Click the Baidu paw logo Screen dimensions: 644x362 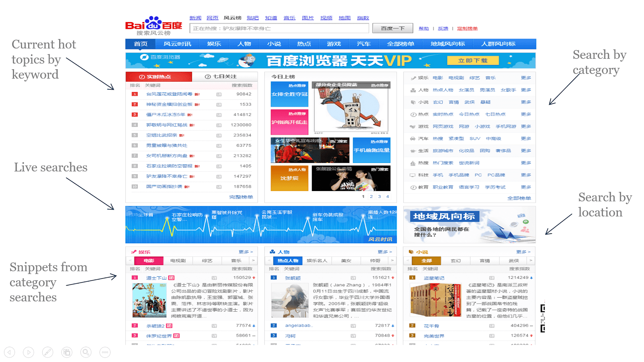[153, 23]
